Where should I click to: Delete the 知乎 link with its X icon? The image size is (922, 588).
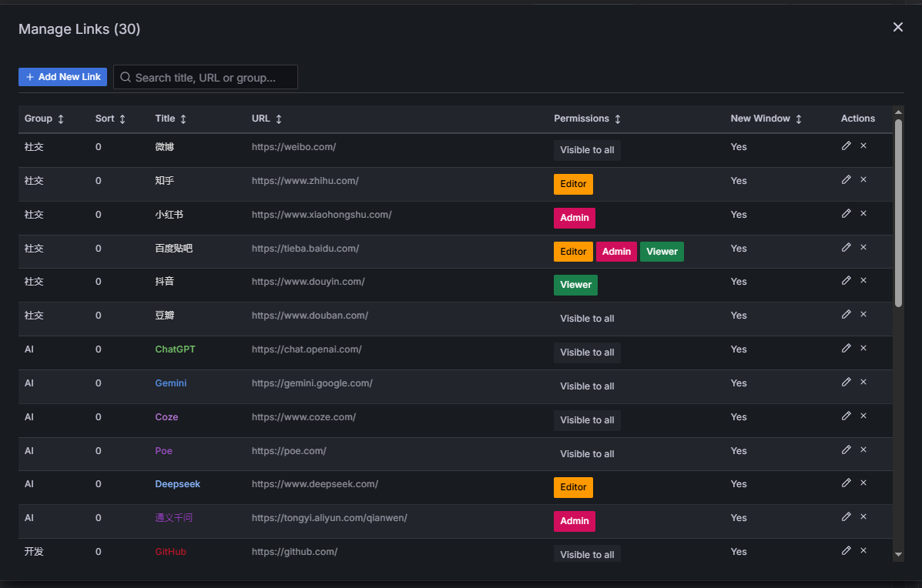tap(863, 179)
